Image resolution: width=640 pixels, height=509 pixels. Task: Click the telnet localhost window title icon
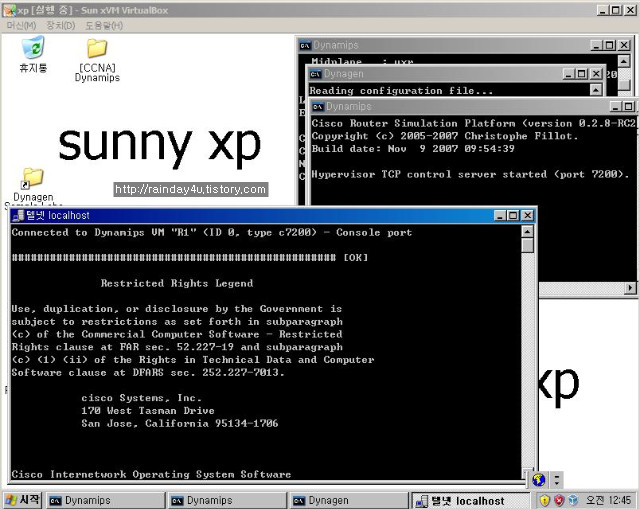tap(18, 216)
